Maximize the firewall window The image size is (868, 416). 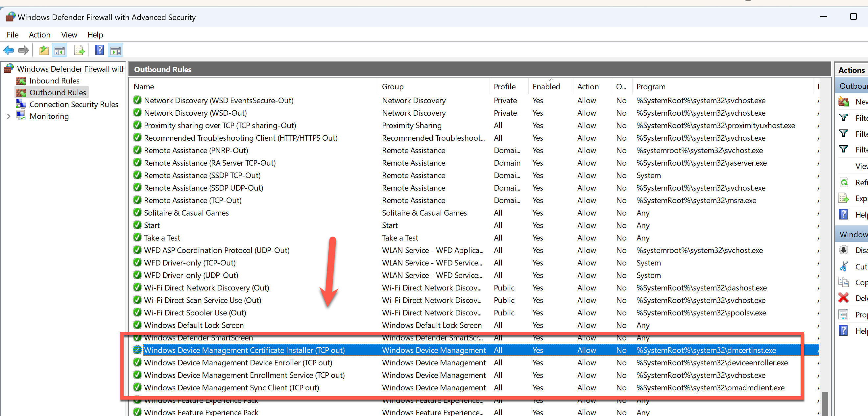[853, 16]
